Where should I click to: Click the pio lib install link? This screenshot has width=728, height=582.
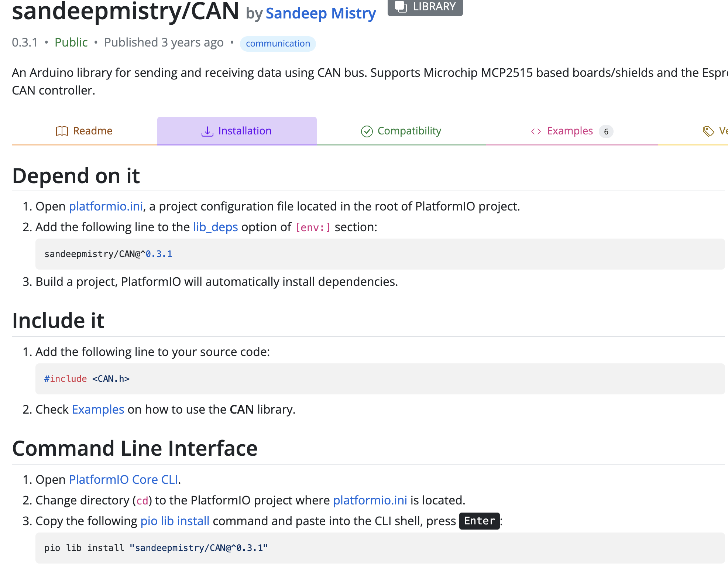click(175, 521)
